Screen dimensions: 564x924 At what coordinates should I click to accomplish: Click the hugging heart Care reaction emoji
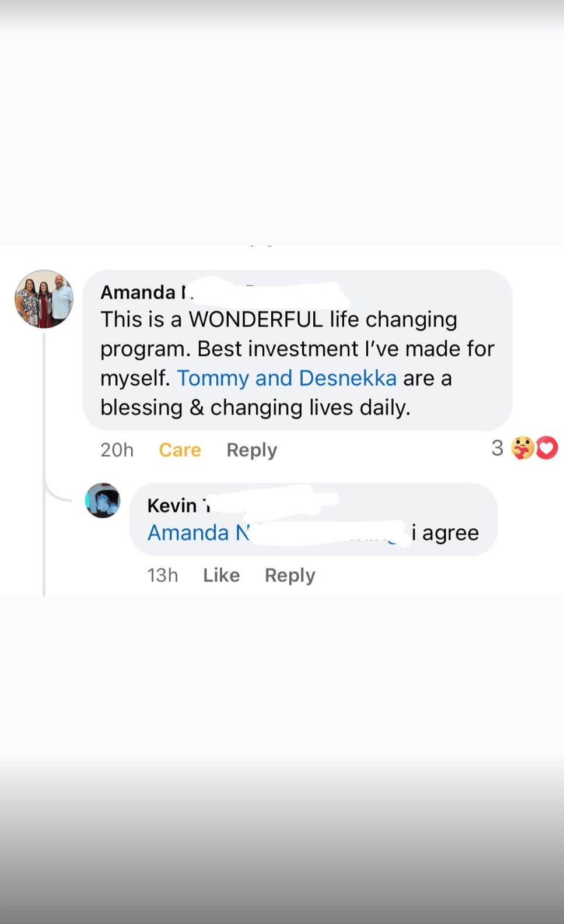(522, 448)
